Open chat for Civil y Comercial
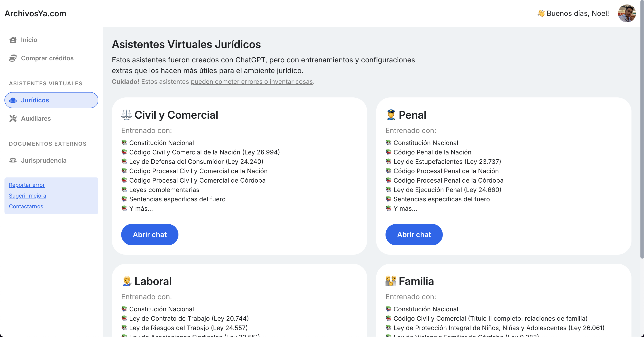This screenshot has height=337, width=644. click(x=150, y=235)
